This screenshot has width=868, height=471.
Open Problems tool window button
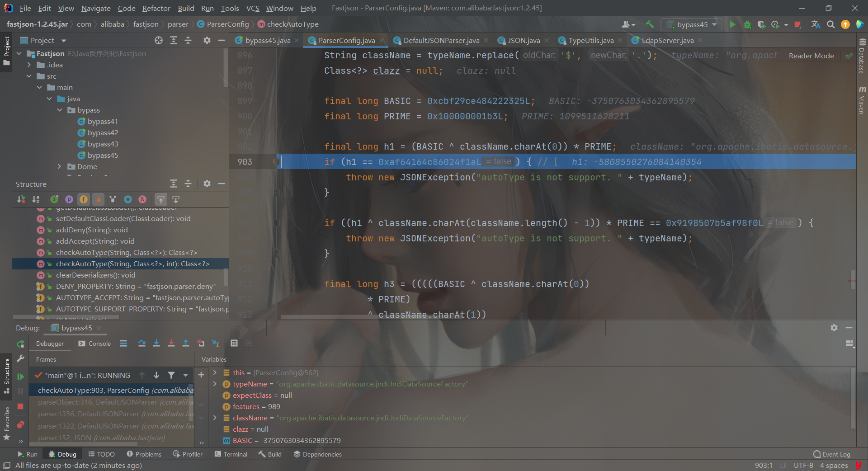(x=144, y=454)
